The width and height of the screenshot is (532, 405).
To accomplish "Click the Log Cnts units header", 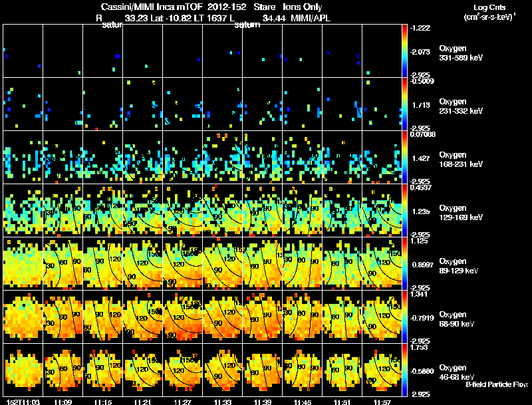I will point(489,12).
